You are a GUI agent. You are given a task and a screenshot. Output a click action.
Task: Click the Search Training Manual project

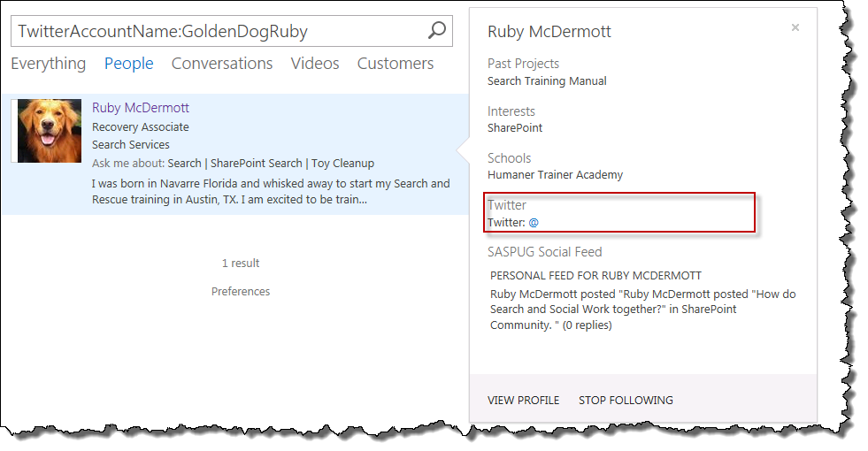[547, 80]
